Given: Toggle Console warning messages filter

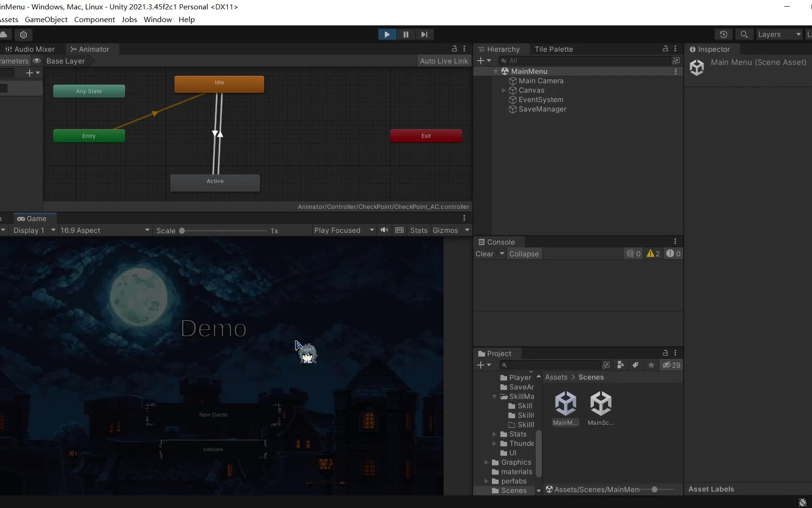Looking at the screenshot, I should coord(653,254).
